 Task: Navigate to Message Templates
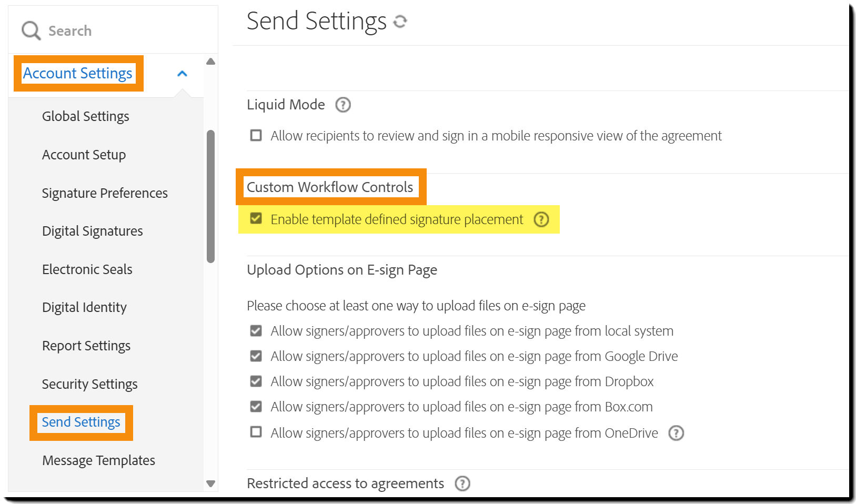[98, 460]
